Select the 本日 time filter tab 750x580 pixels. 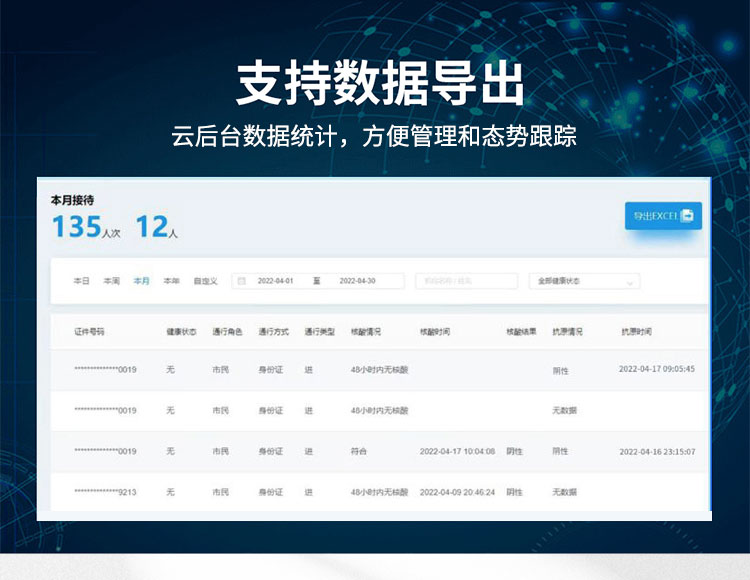click(81, 282)
